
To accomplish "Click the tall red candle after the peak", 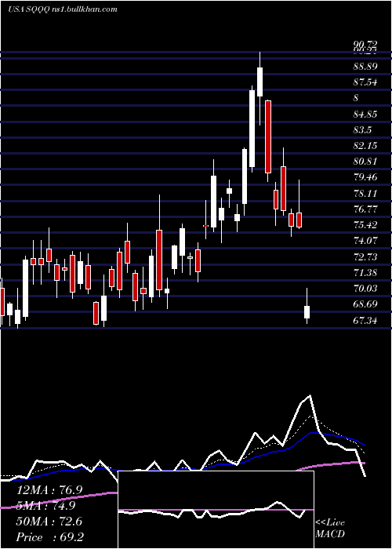I will click(268, 136).
